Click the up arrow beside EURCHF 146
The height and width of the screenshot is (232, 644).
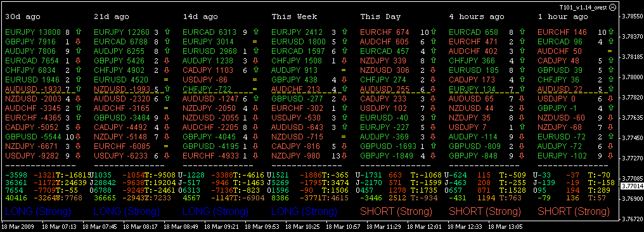click(611, 31)
